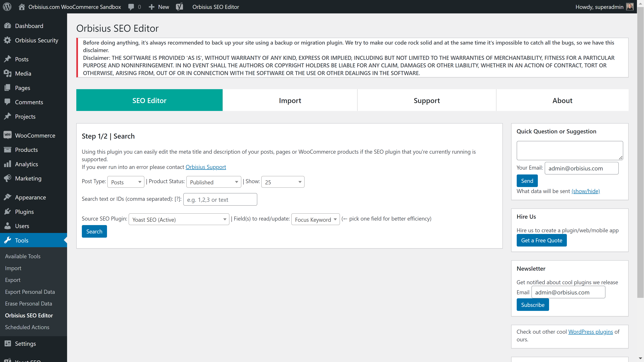The image size is (644, 362).
Task: Switch to the Import tab
Action: click(290, 100)
